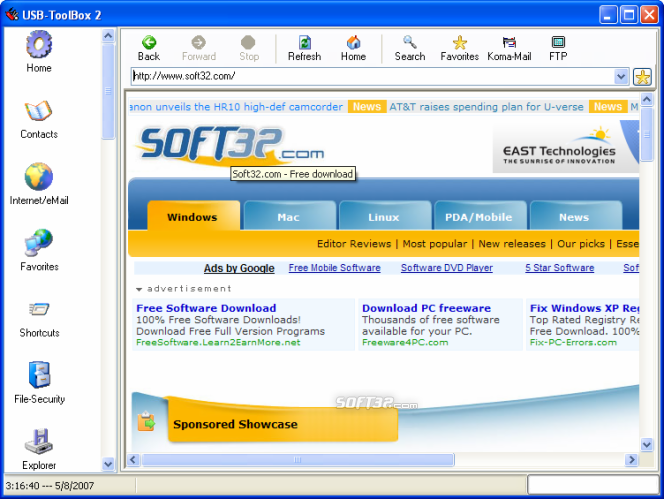Click the grayed Forward toolbar button

click(199, 48)
